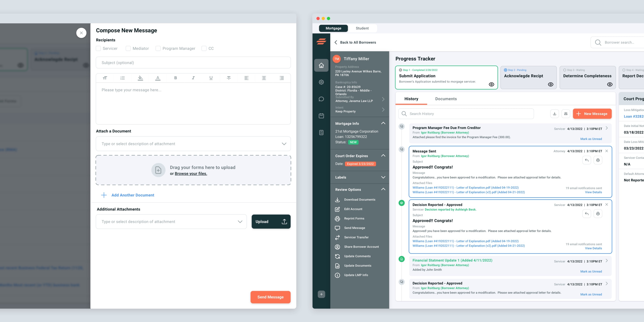This screenshot has width=644, height=322.
Task: Align message text left
Action: pyautogui.click(x=247, y=78)
